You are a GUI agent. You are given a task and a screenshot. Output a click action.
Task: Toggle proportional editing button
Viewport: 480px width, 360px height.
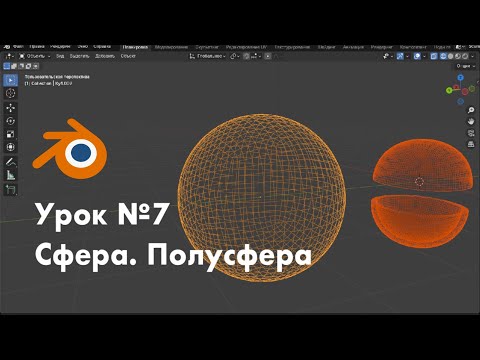(x=268, y=56)
